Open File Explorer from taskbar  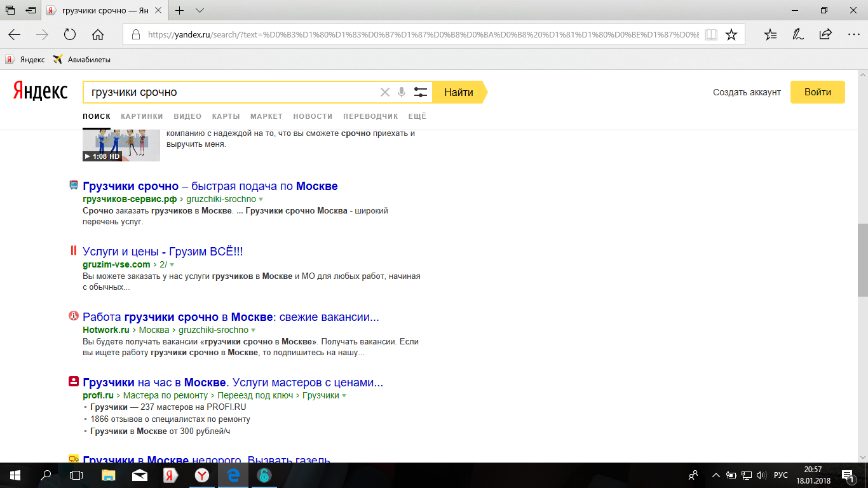pos(109,475)
